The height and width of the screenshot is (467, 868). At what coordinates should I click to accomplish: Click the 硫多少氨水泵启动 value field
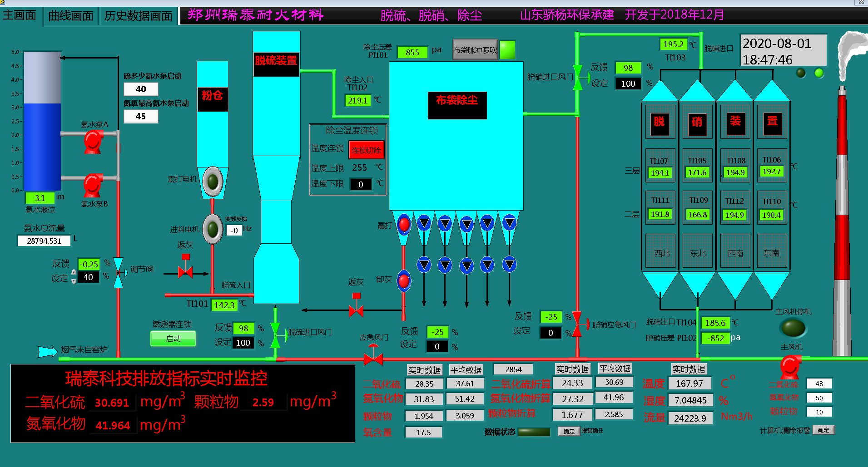click(x=141, y=89)
